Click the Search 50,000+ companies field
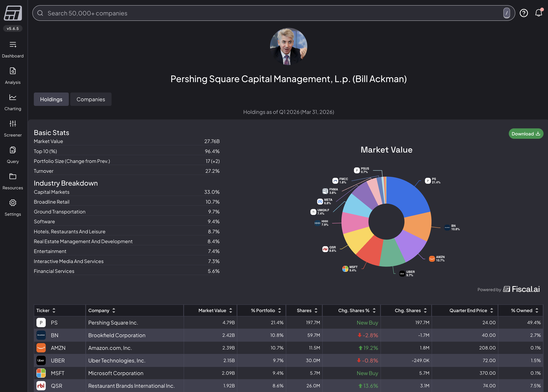Image resolution: width=548 pixels, height=392 pixels. [x=273, y=13]
